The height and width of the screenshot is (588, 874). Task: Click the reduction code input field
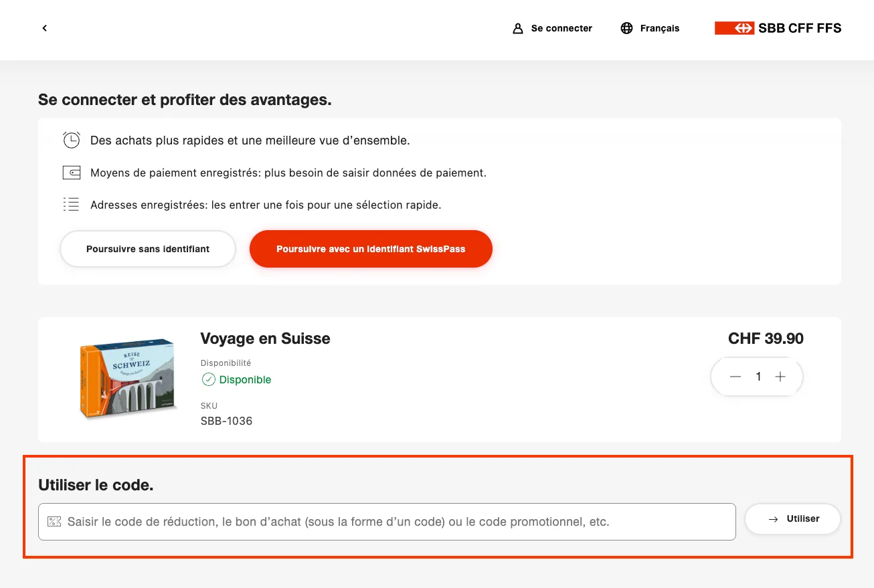tap(388, 521)
